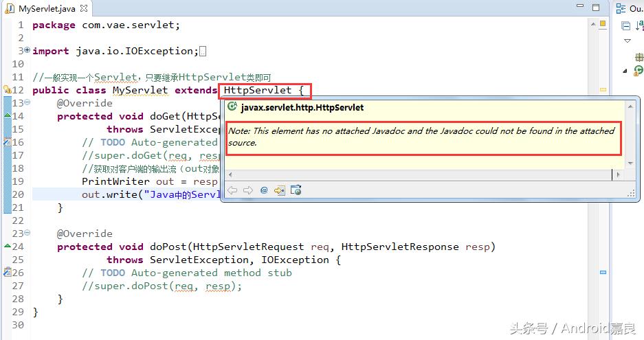Click the 'Note: This element has no attached Javadoc' text
644x340 pixels.
click(x=421, y=137)
